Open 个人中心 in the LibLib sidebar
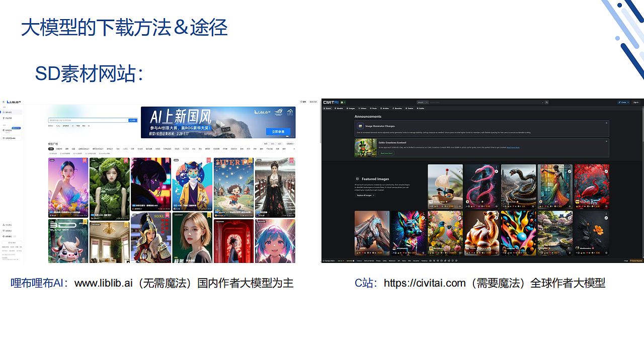Viewport: 644px width, 362px height. (9, 225)
